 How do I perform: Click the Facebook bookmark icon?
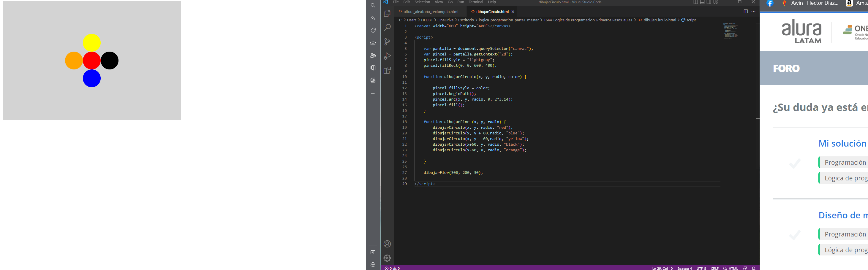point(770,3)
